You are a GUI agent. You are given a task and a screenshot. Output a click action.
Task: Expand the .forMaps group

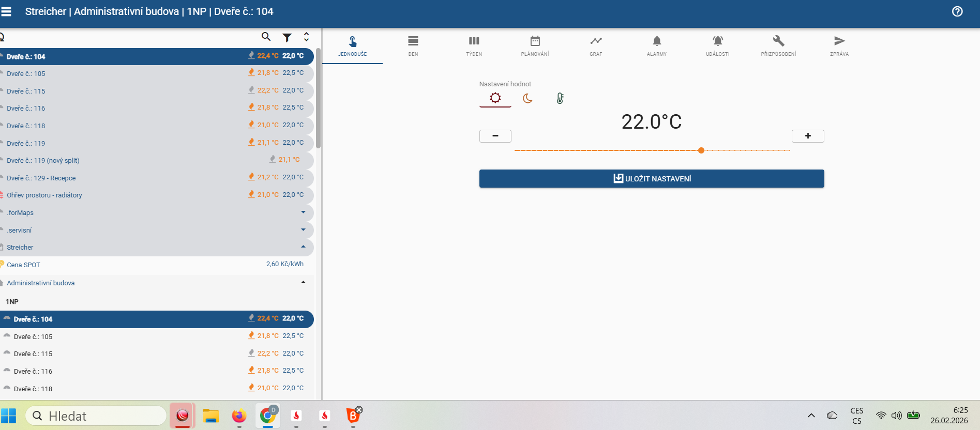(303, 212)
